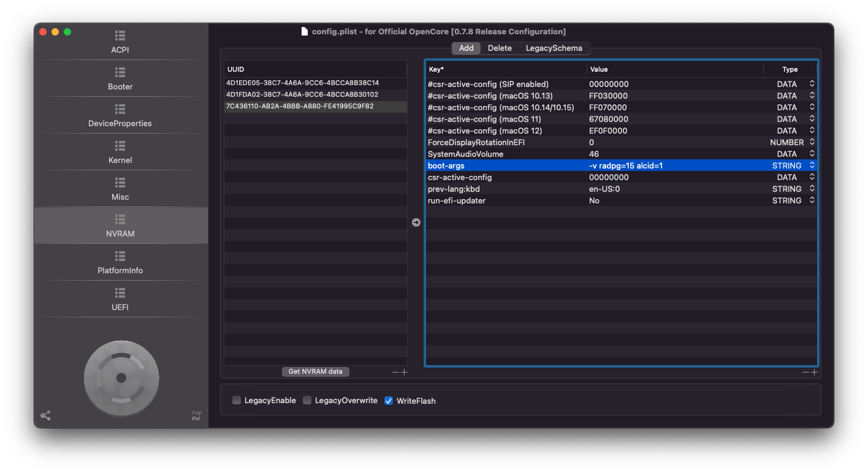Change type of ForceDisplayRotationInEFI row
The image size is (868, 473).
pyautogui.click(x=812, y=142)
